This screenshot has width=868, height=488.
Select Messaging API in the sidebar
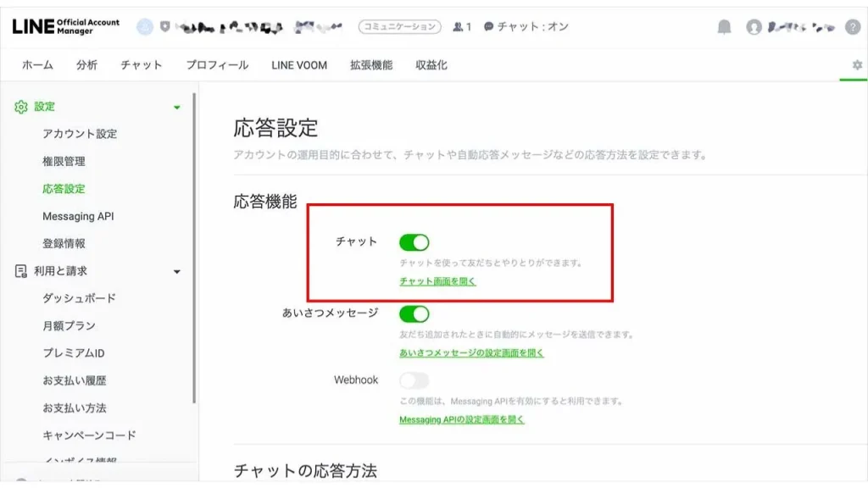tap(78, 216)
